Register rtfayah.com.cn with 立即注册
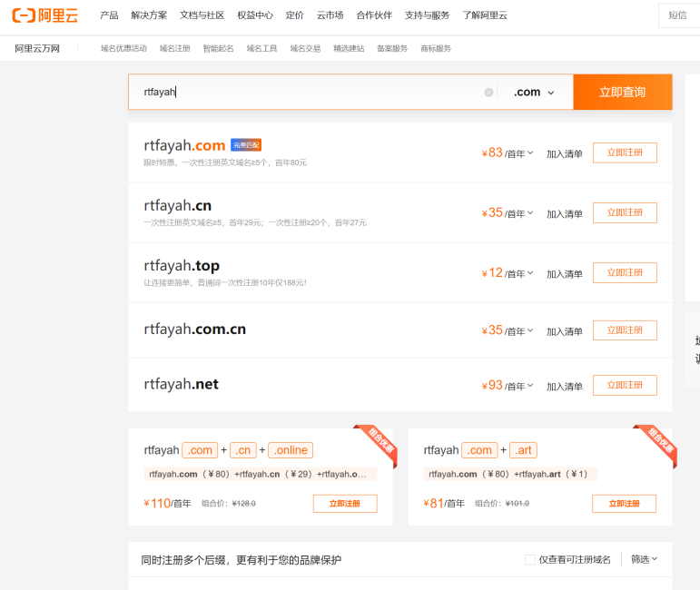700x590 pixels. 625,330
